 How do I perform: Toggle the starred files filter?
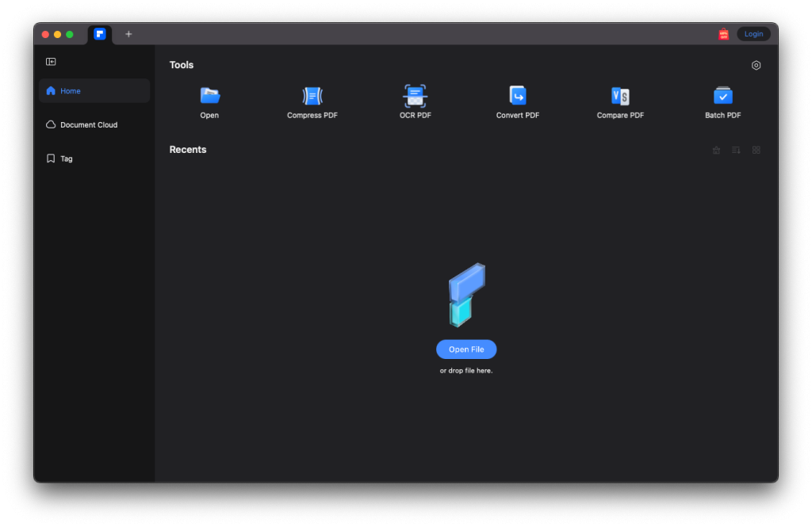[x=716, y=150]
